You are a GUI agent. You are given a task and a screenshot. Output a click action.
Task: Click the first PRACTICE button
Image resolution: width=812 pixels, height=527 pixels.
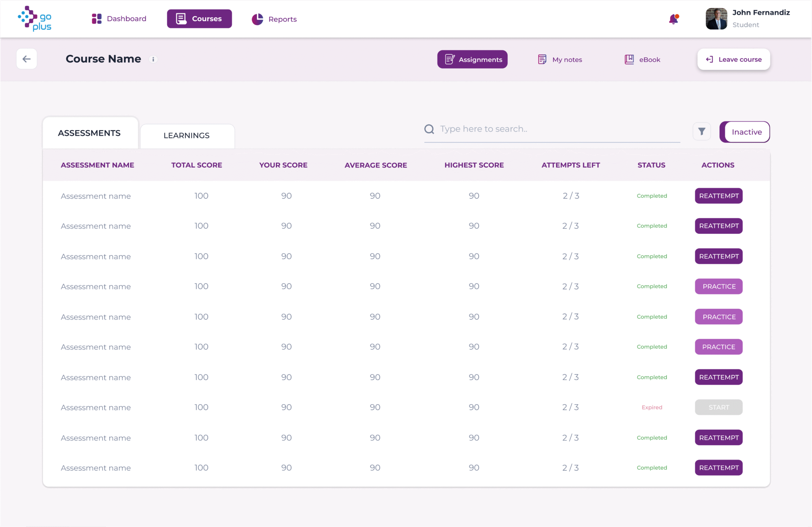[x=718, y=287]
